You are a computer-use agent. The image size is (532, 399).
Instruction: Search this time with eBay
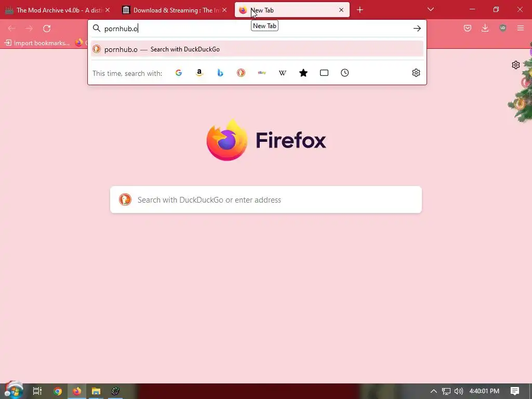click(x=262, y=73)
